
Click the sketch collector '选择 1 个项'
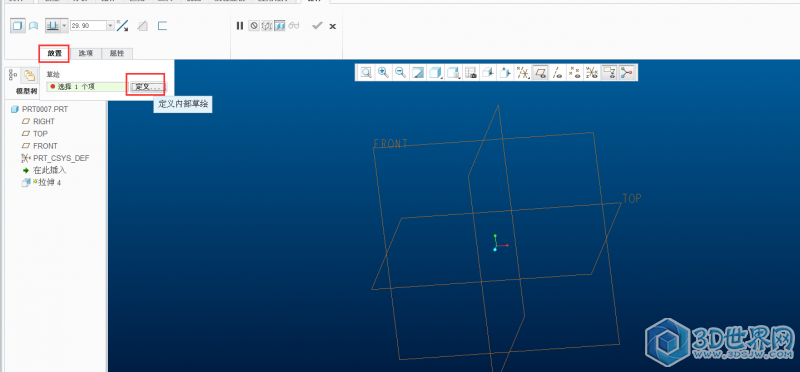tap(87, 87)
